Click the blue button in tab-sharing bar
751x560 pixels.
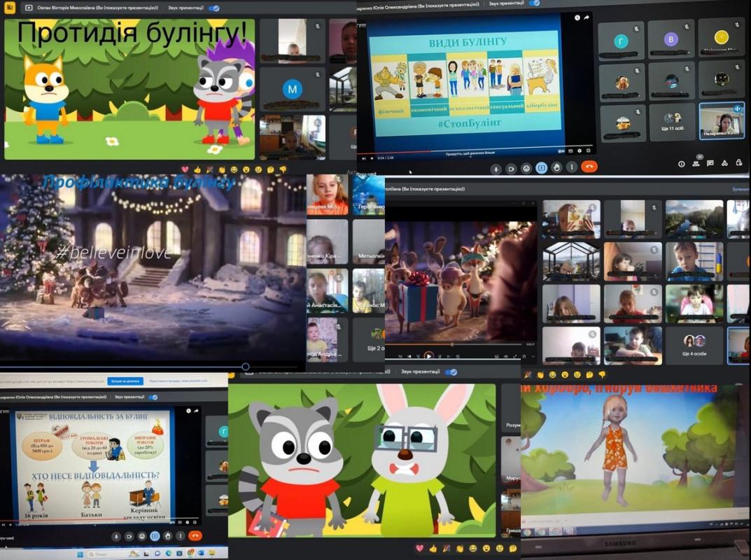(x=125, y=381)
